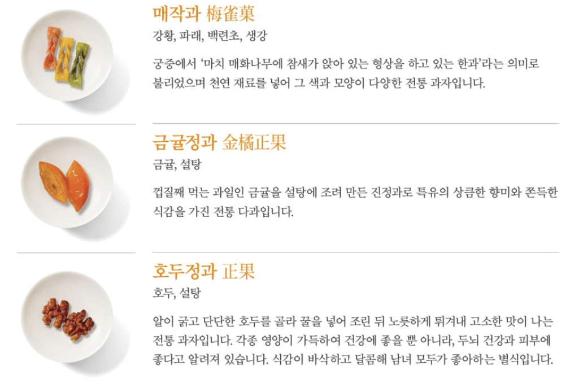This screenshot has width=583, height=392.
Task: Select the 매작과 梅雀菓 heading
Action: point(204,14)
